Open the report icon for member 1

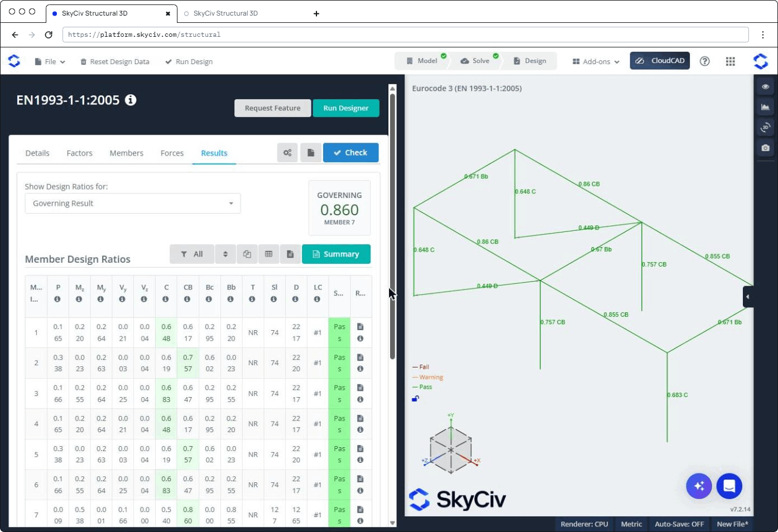(360, 327)
